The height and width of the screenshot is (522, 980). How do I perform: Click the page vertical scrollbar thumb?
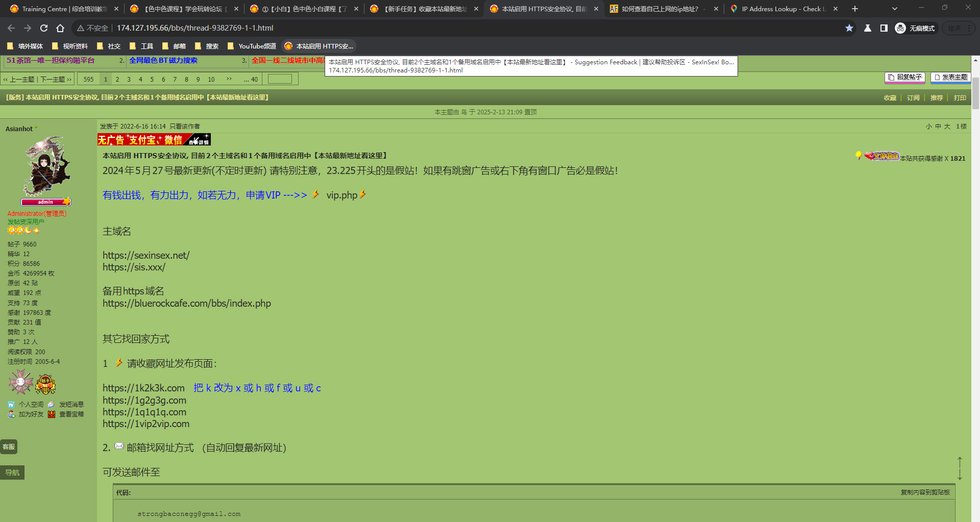coord(975,93)
